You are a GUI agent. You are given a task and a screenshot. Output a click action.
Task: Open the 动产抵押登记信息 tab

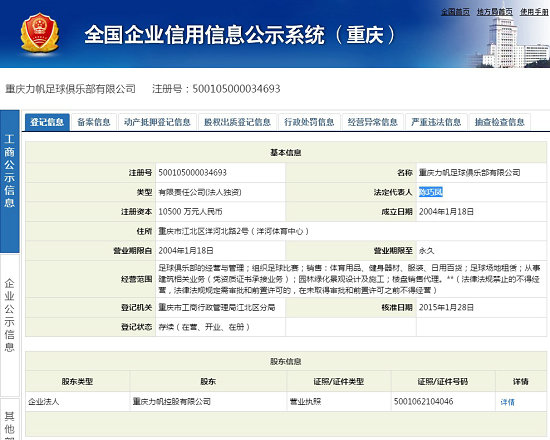click(157, 122)
